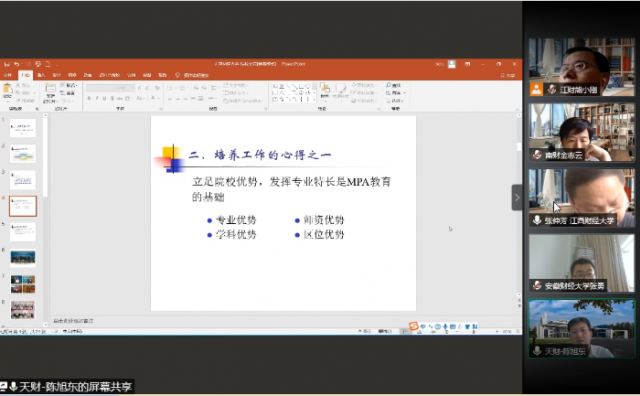Expand the side panel chevron arrow

click(x=517, y=198)
